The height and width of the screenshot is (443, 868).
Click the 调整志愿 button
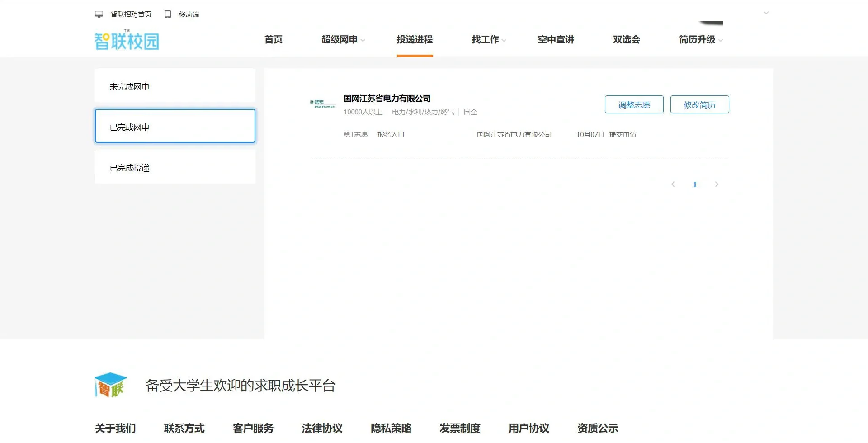[634, 104]
